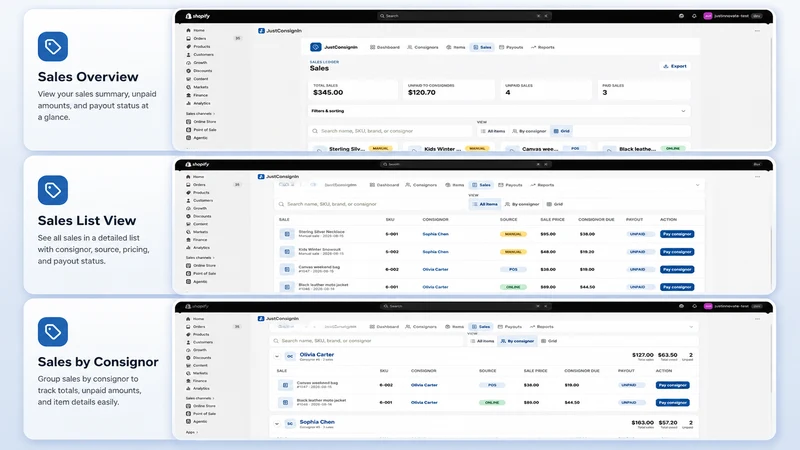Image resolution: width=800 pixels, height=450 pixels.
Task: Click the item search field in Sales Overview screenshot
Action: click(x=390, y=131)
